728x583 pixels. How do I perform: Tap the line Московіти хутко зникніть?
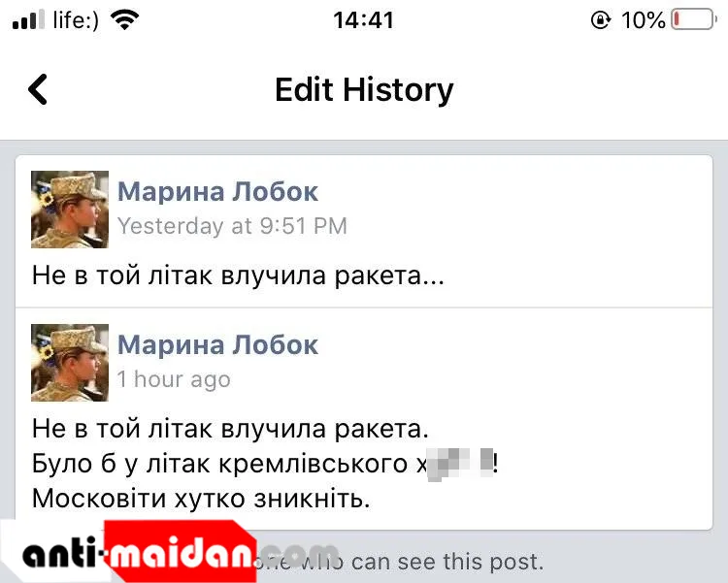pos(201,499)
